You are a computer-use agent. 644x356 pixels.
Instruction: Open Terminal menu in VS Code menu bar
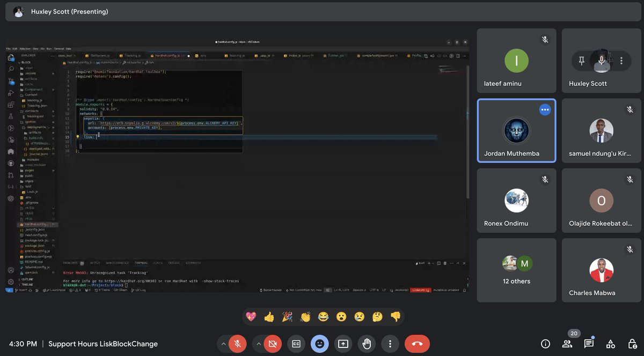coord(58,48)
